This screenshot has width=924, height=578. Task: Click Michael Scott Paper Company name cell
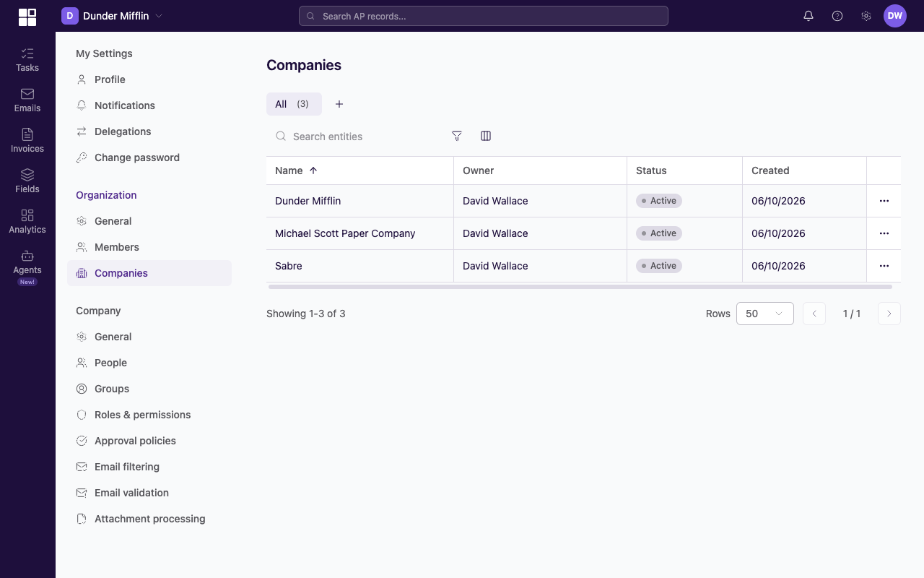pyautogui.click(x=359, y=233)
